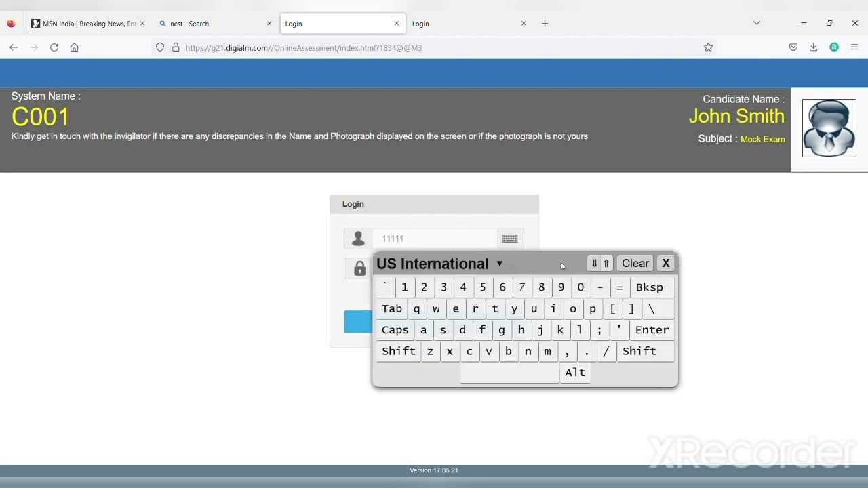The image size is (868, 488).
Task: Click the Mock Exam subject text
Action: click(763, 139)
